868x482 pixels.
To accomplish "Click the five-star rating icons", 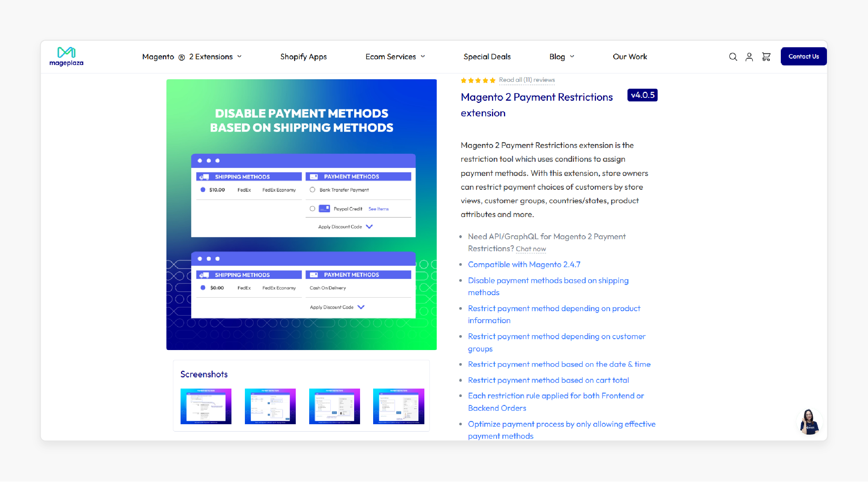I will (478, 80).
